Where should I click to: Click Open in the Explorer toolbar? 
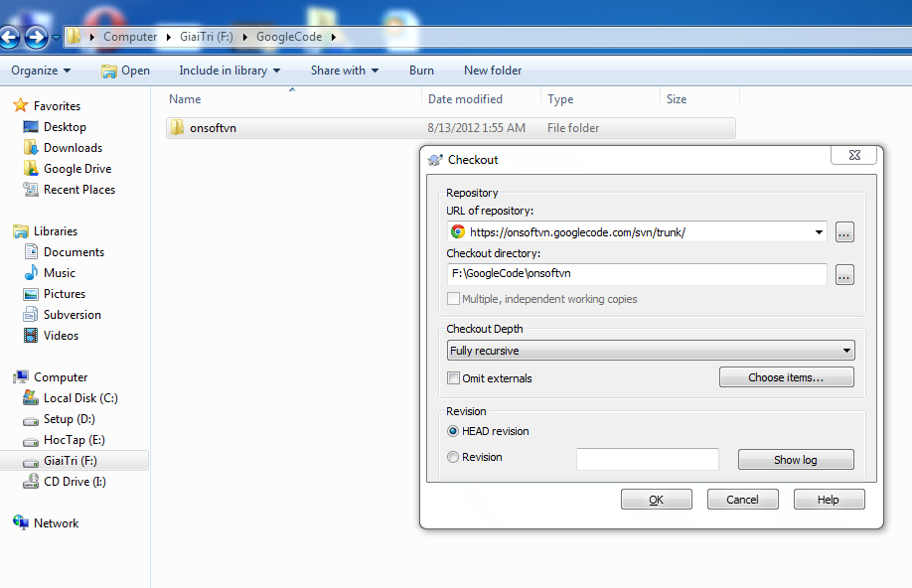click(125, 71)
